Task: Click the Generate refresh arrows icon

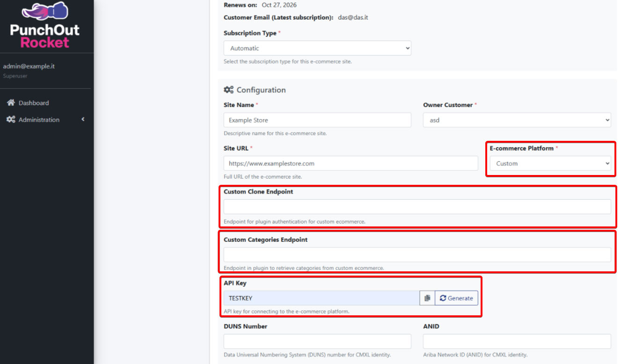Action: [443, 298]
